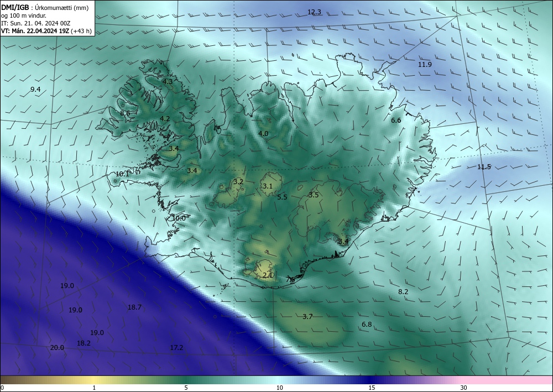Viewport: 553px width, 392px height.
Task: Click the 4.3 value over the Westfjords
Action: click(x=168, y=81)
